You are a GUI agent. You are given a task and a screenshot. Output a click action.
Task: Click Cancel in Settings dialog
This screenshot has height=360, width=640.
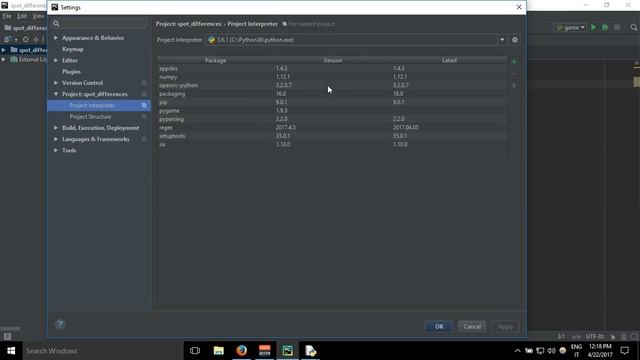(472, 327)
